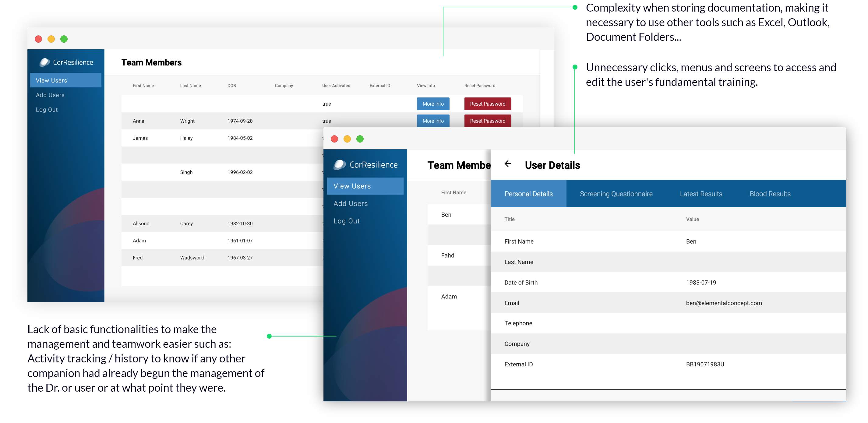Open Add Users in front sidebar
This screenshot has width=868, height=423.
pyautogui.click(x=351, y=203)
